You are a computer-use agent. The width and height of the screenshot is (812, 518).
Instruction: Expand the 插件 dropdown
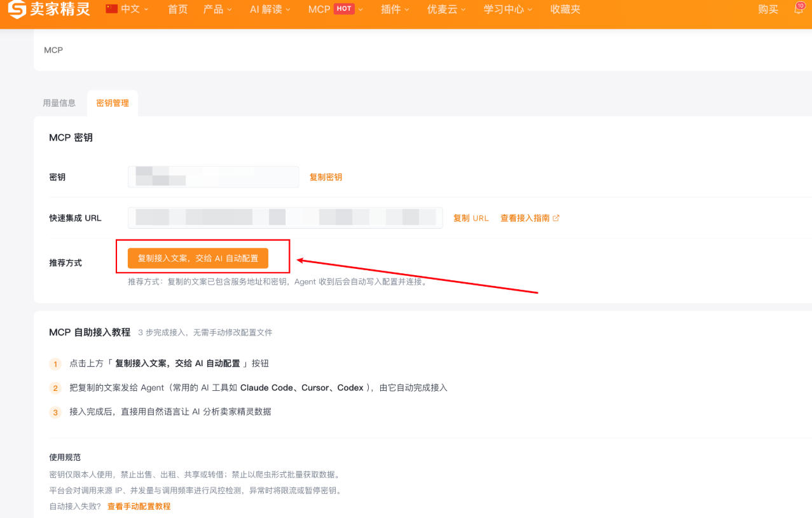click(395, 10)
